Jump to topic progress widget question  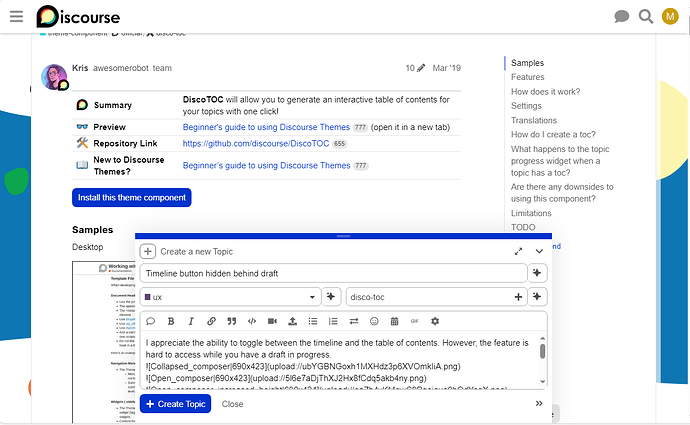point(560,161)
